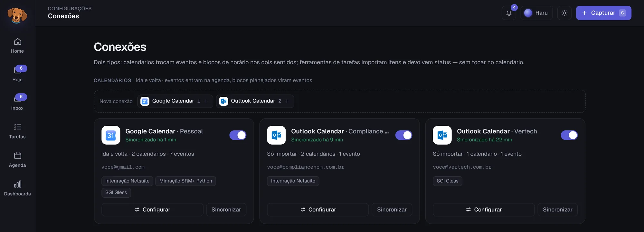Open the Home sidebar item
The height and width of the screenshot is (232, 644).
17,46
